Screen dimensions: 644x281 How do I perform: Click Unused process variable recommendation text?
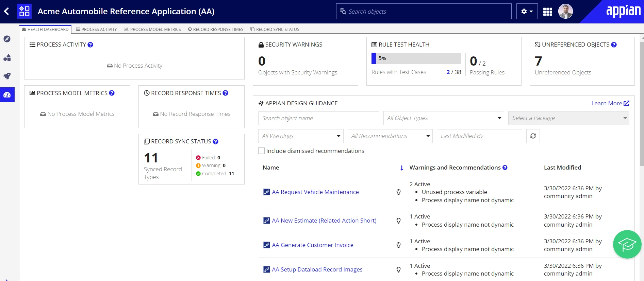(455, 192)
